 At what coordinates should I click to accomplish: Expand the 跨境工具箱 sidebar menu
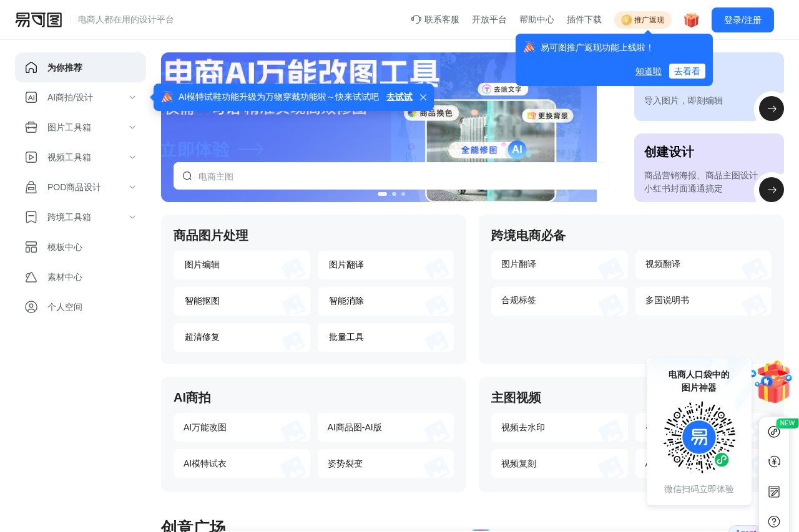click(132, 217)
